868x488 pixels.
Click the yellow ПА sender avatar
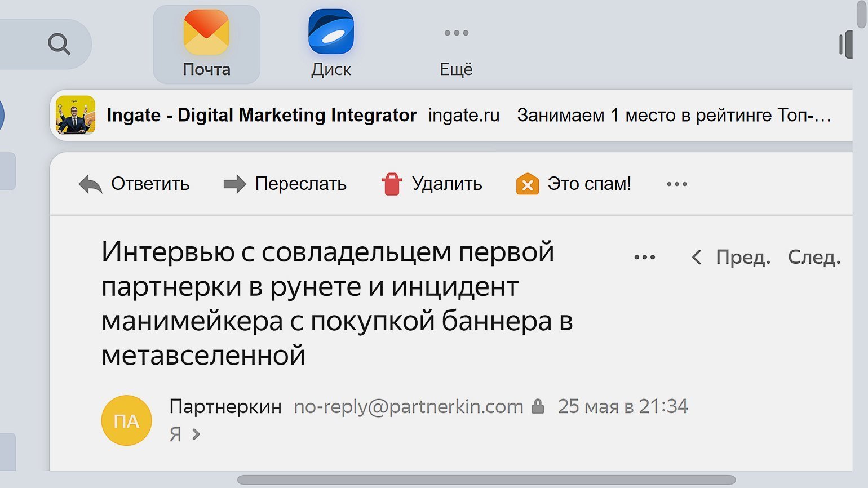(126, 420)
